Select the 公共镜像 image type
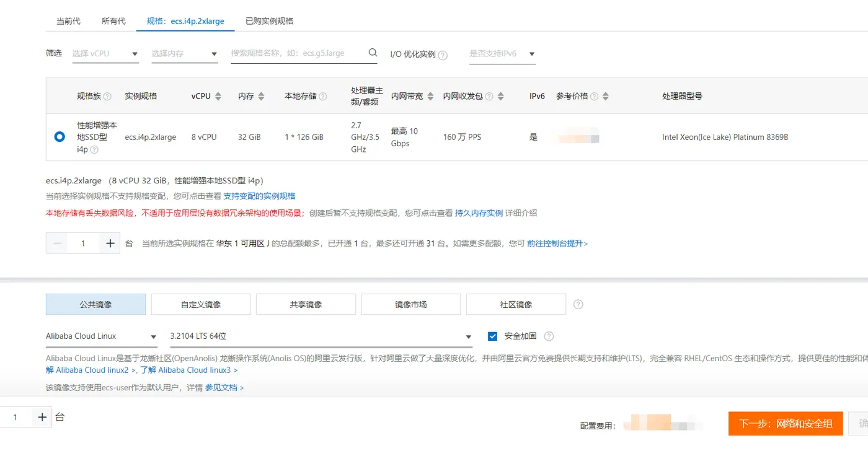868x451 pixels. click(95, 304)
